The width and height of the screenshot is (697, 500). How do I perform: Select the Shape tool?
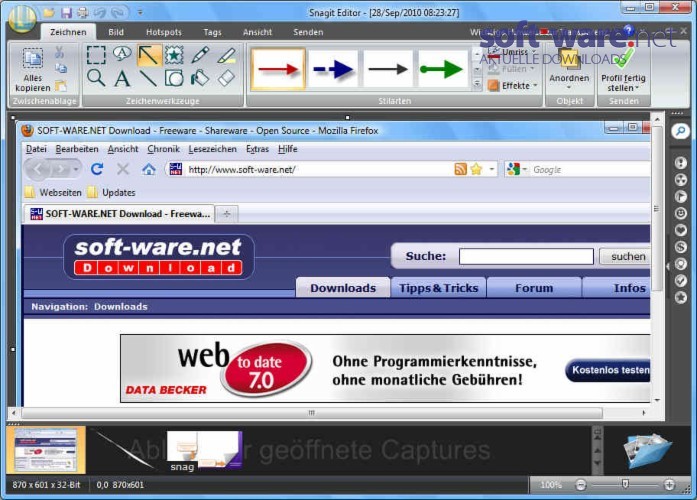(174, 78)
